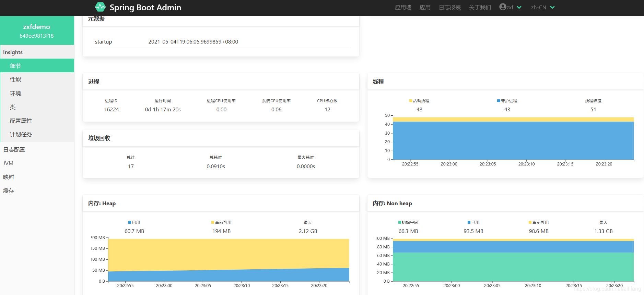Open 应用墙 in the top navigation
Screen dimensions: 644x295
point(403,7)
